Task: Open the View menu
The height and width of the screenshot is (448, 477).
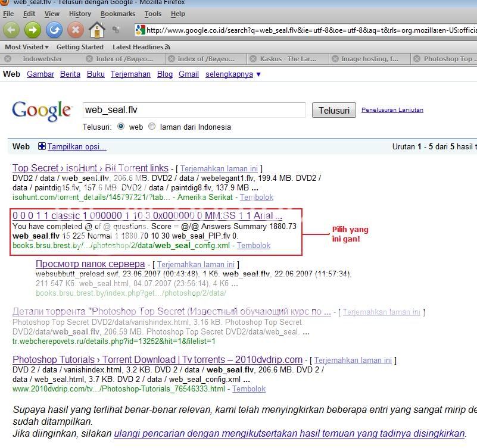Action: click(x=52, y=14)
